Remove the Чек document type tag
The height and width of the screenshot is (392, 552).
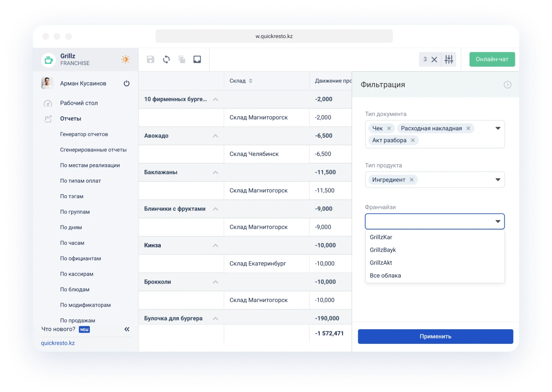(389, 128)
